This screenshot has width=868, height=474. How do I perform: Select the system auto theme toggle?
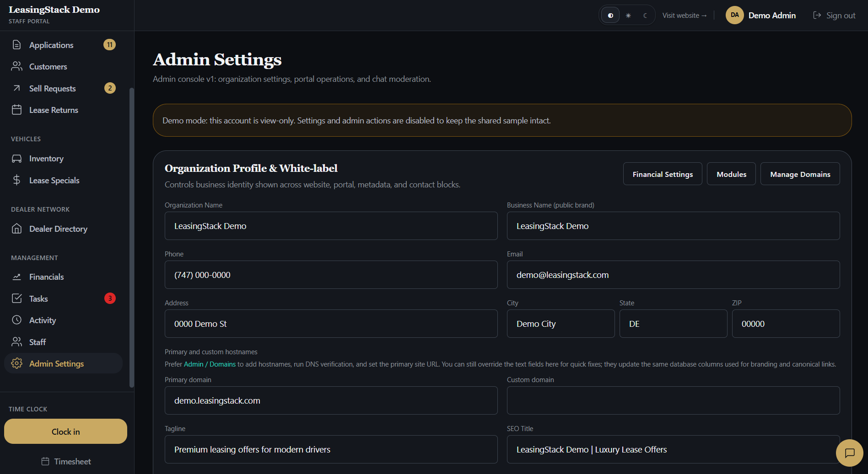coord(610,15)
